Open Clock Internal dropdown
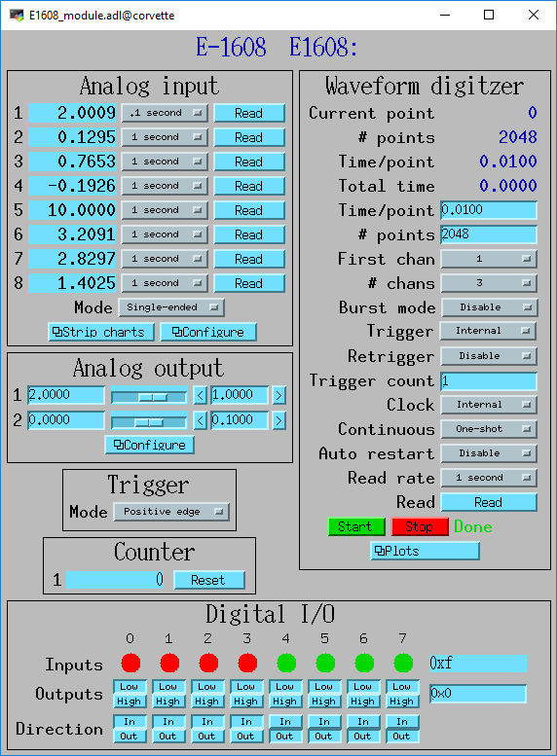Screen dimensions: 557x756 (x=489, y=405)
